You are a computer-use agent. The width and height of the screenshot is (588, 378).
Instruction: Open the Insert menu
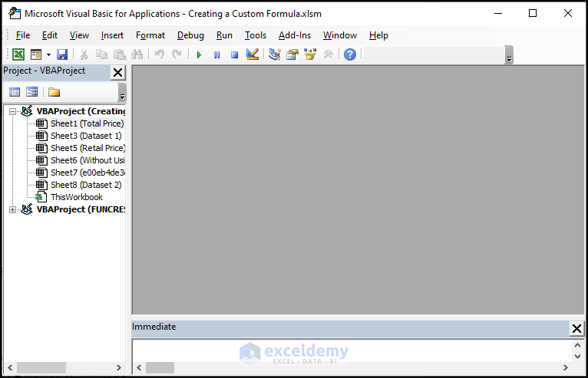(x=112, y=35)
